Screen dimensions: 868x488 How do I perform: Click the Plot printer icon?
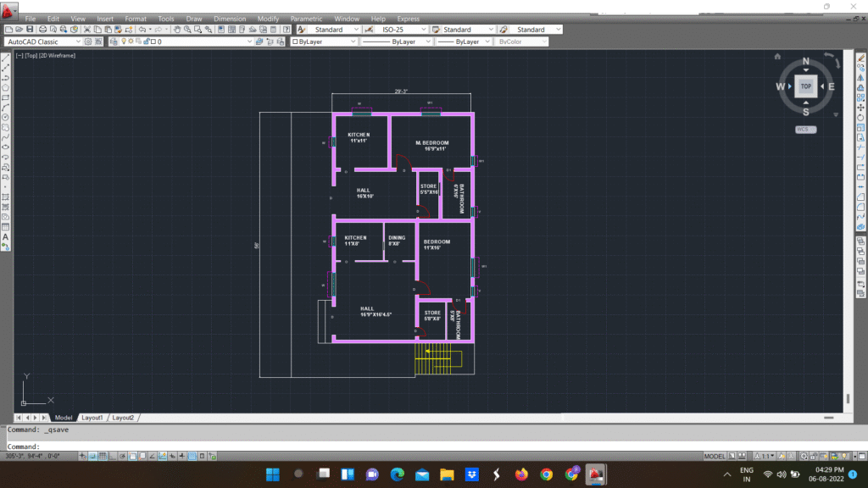point(42,30)
